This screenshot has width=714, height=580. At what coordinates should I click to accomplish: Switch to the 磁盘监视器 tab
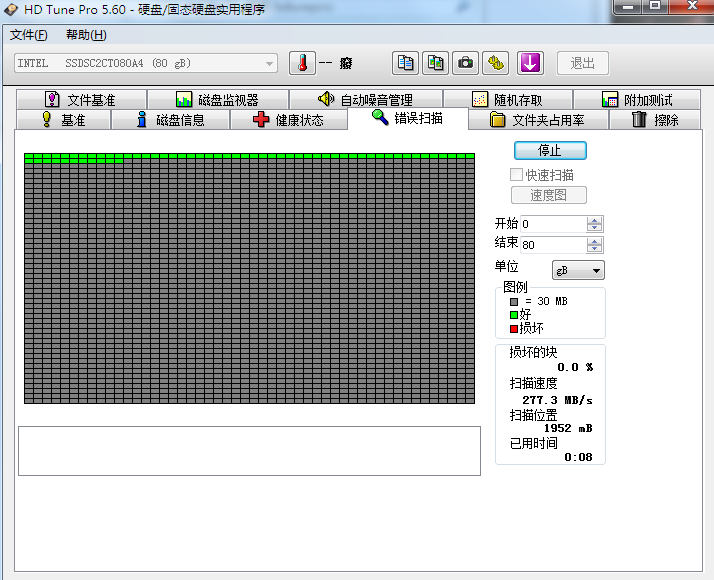click(x=218, y=99)
